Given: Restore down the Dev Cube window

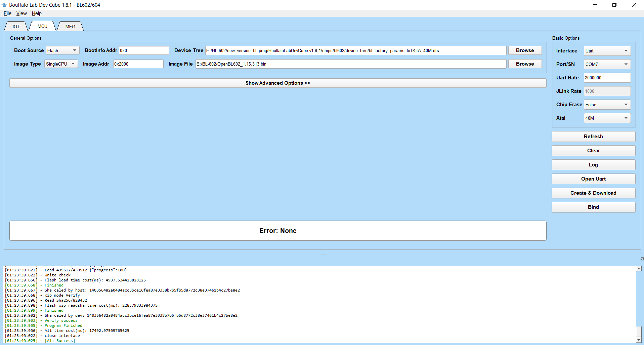Looking at the screenshot, I should [x=614, y=5].
